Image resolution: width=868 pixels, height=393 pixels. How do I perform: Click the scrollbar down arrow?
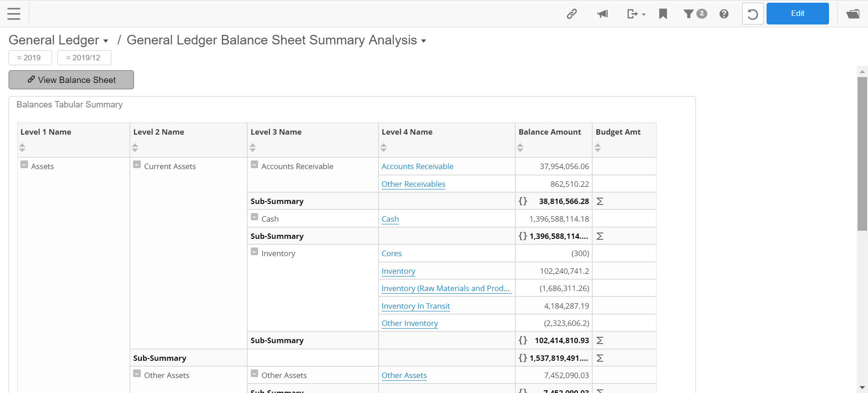click(862, 388)
